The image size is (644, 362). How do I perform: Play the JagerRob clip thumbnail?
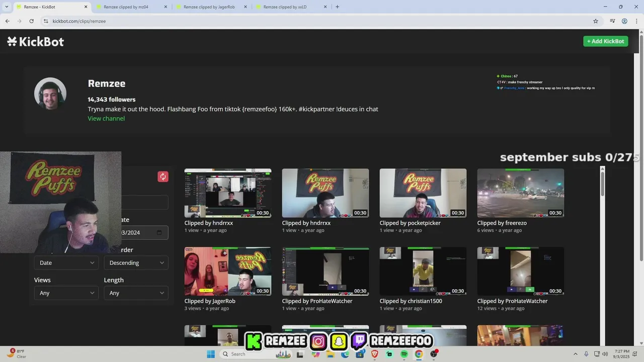pos(228,271)
